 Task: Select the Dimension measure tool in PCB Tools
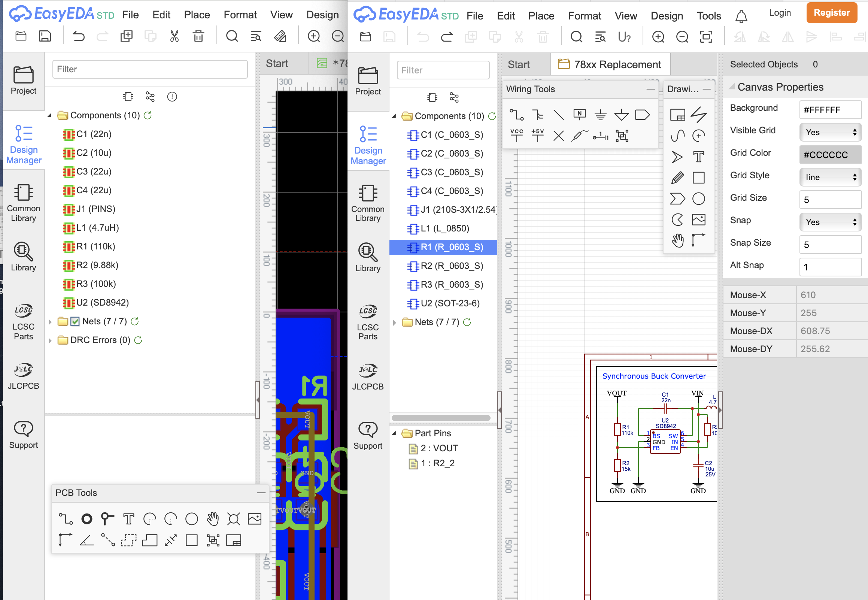pyautogui.click(x=171, y=540)
